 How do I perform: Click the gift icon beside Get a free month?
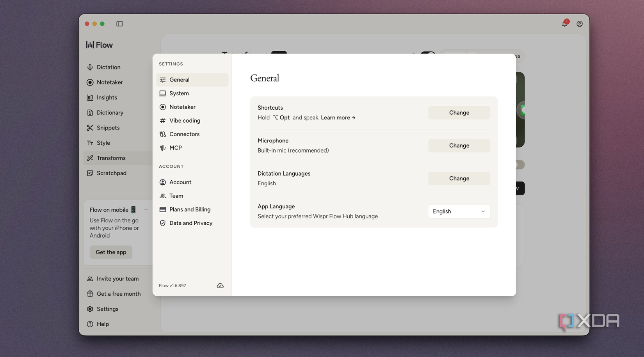(x=90, y=294)
